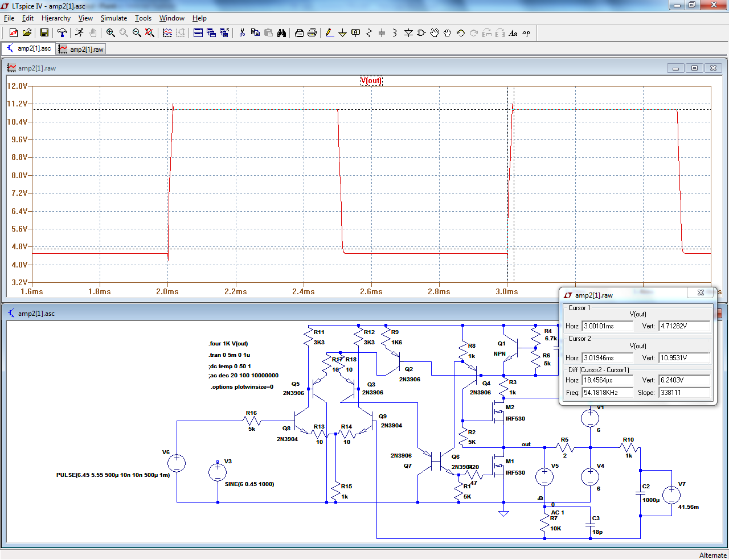Click the Autorange waveform icon
The image size is (729, 560).
coord(167,33)
